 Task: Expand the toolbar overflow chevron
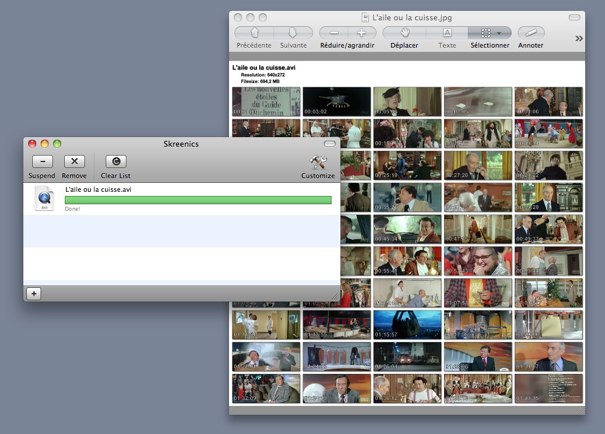tap(579, 38)
